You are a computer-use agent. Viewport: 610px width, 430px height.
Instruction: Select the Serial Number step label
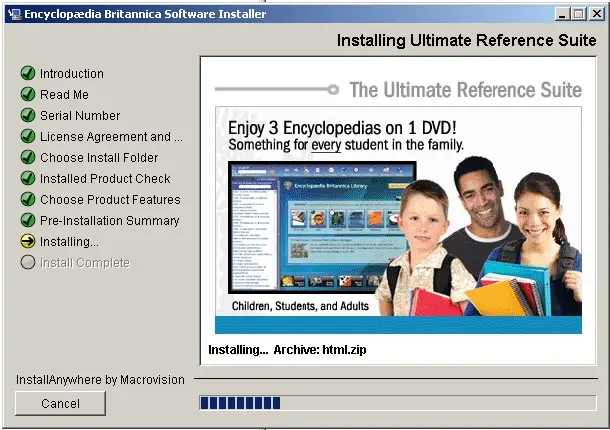[x=80, y=116]
